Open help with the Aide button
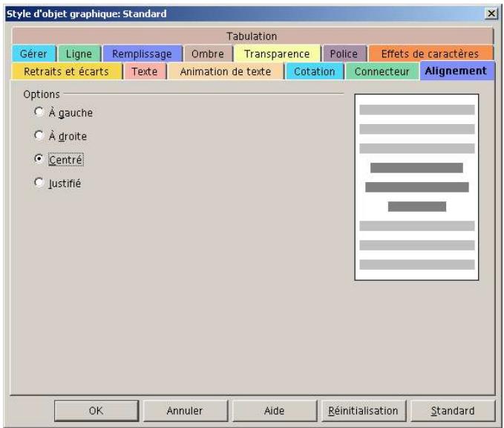Screen dimensions: 504x428 tap(274, 411)
